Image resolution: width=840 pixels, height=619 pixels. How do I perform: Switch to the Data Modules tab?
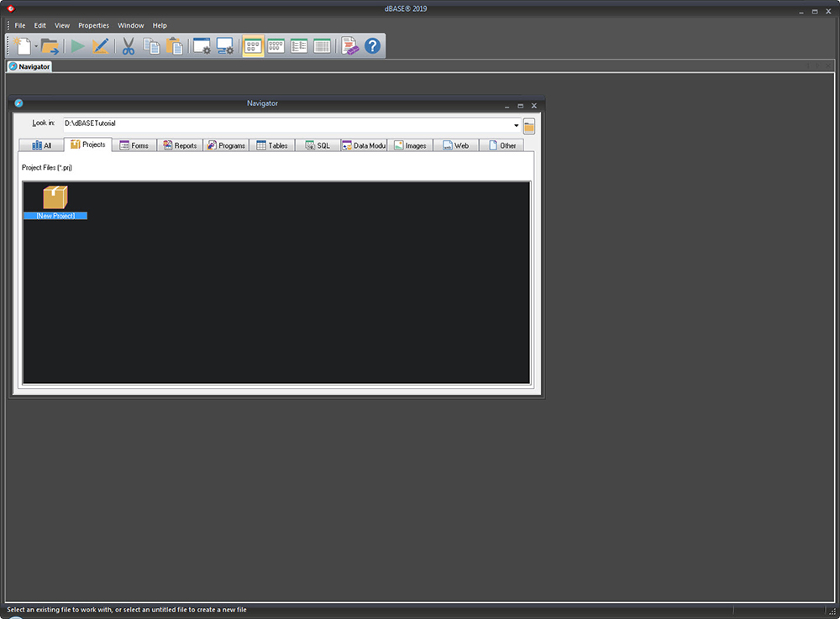tap(364, 145)
